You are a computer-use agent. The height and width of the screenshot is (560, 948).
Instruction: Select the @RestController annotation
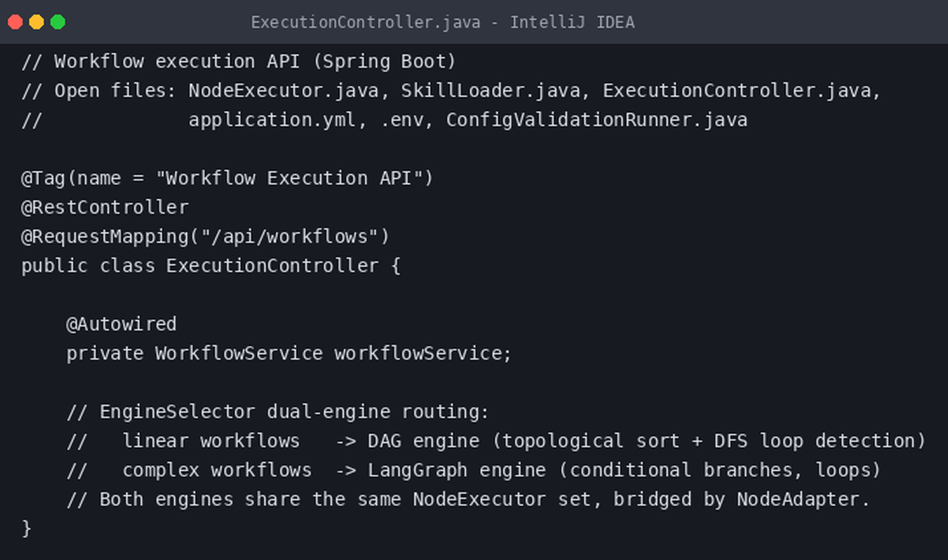tap(105, 207)
